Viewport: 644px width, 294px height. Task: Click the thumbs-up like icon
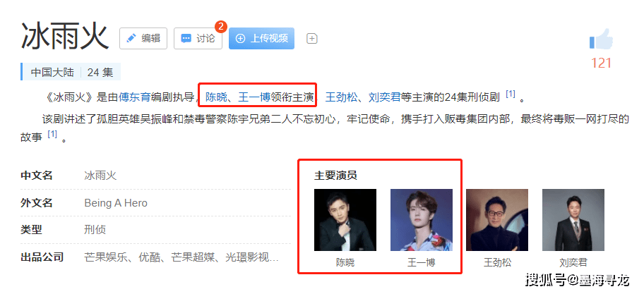click(x=601, y=40)
